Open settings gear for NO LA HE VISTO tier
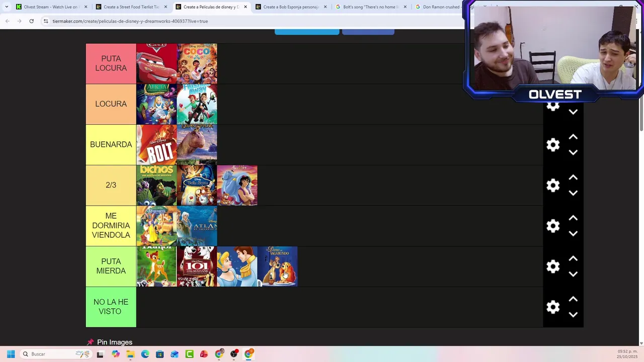 pos(553,307)
